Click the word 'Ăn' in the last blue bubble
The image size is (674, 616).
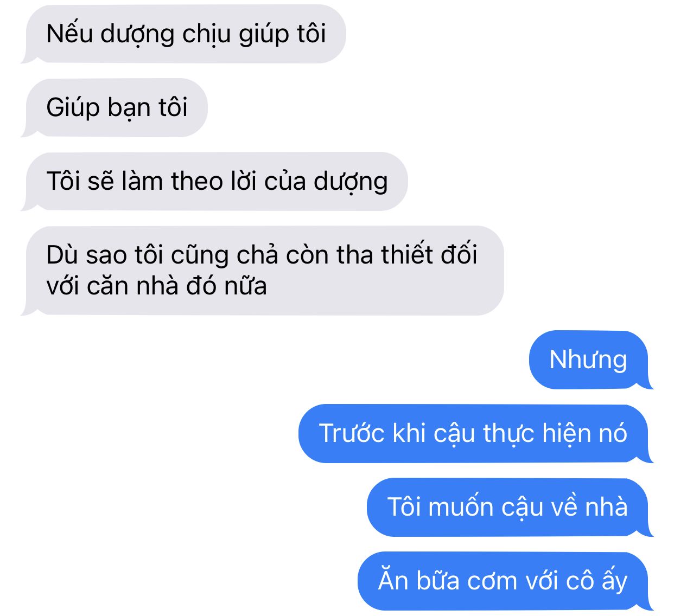(x=393, y=580)
